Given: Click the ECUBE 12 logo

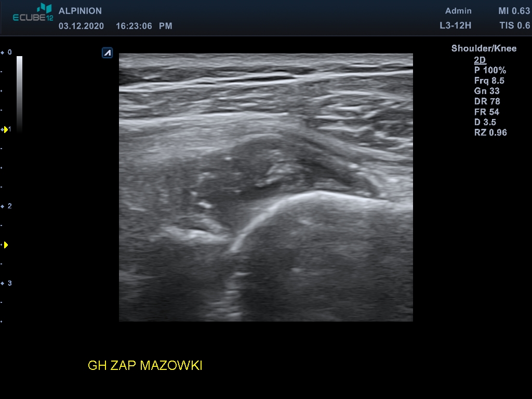Looking at the screenshot, I should click(x=33, y=12).
